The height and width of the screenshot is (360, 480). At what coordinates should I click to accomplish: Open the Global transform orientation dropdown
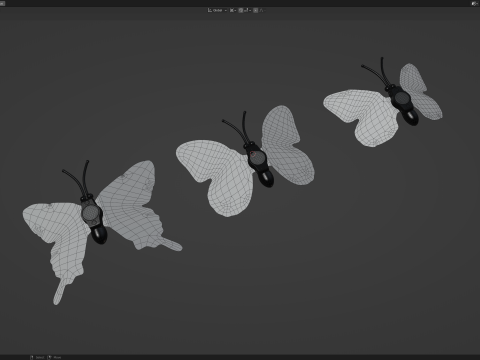pyautogui.click(x=217, y=10)
